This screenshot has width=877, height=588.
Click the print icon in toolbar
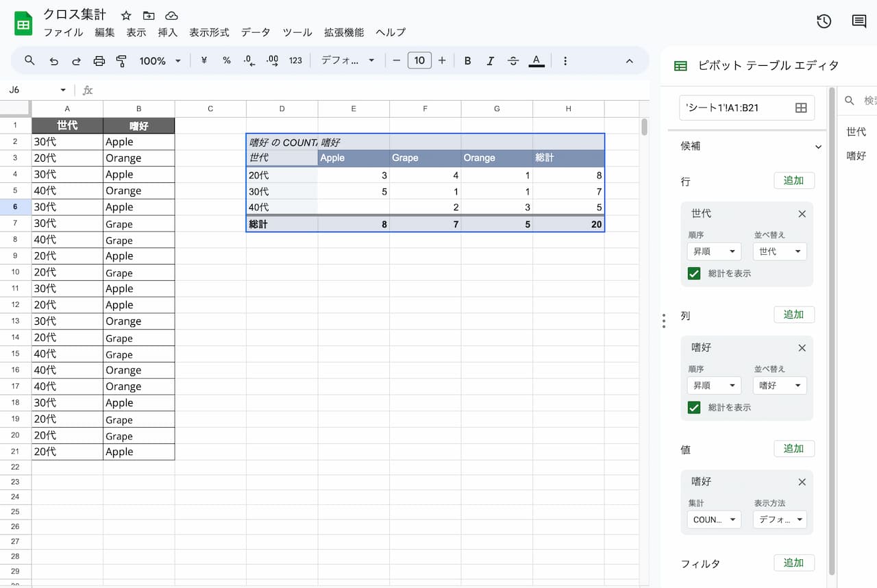[x=99, y=61]
